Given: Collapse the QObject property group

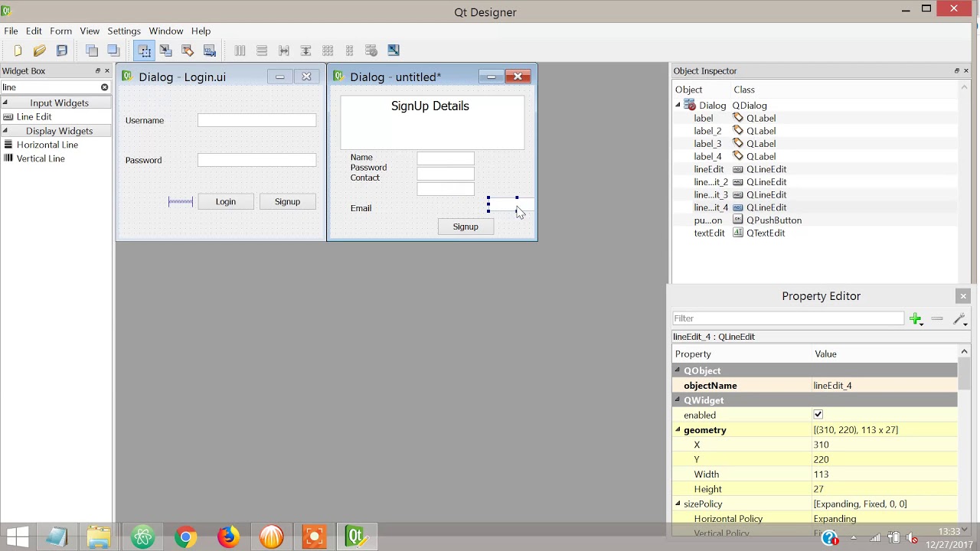Looking at the screenshot, I should [678, 370].
